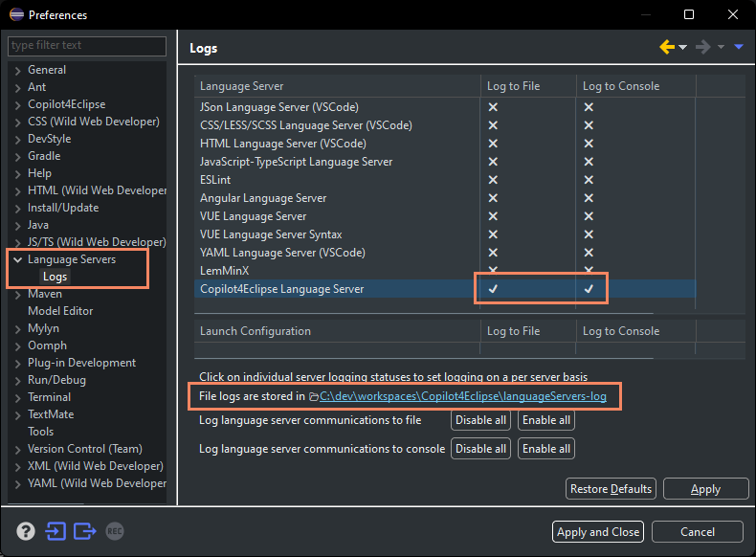Click Restore Defaults button

(x=611, y=489)
